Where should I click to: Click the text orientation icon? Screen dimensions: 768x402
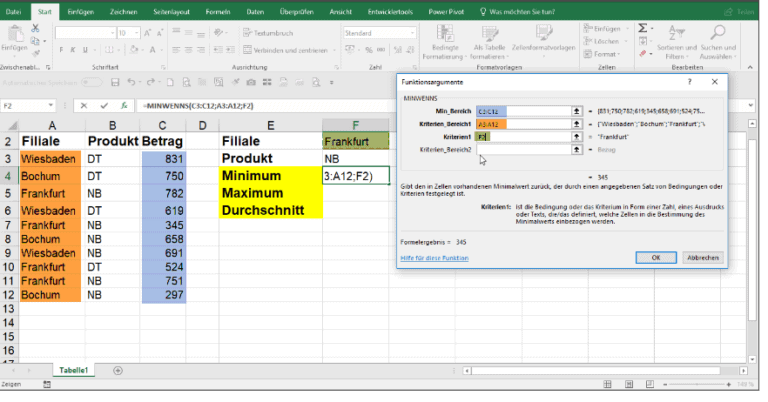[218, 33]
